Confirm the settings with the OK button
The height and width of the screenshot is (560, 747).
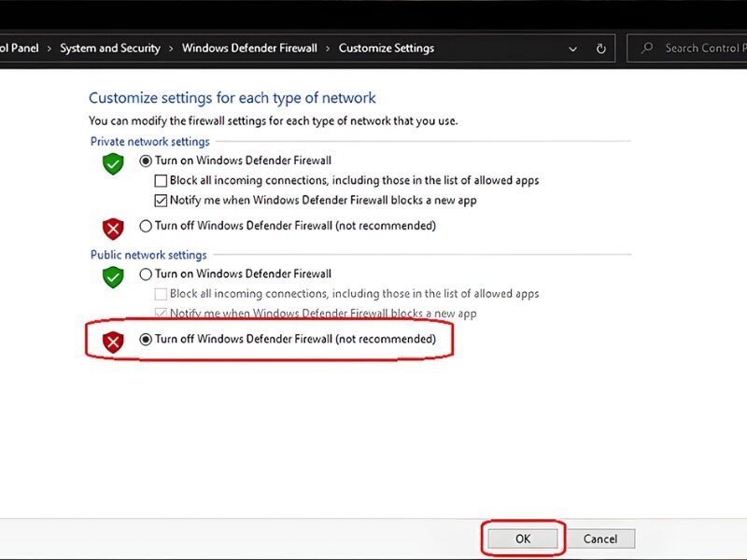coord(523,539)
